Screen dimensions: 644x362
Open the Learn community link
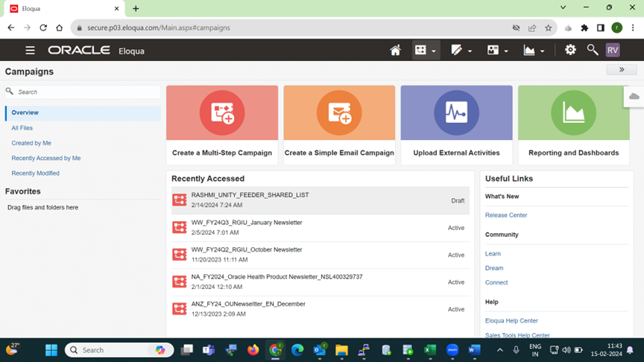(493, 254)
